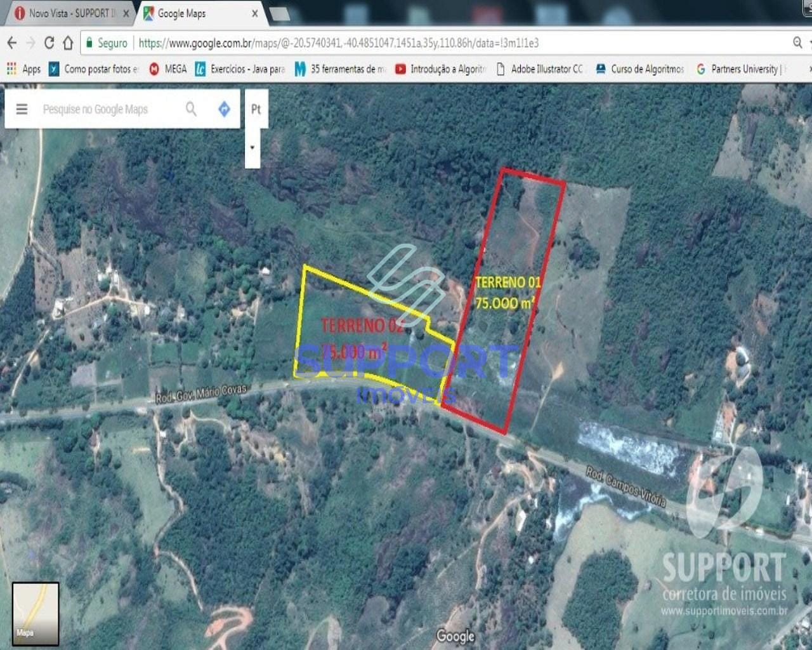Select the Pt language button
Viewport: 812px width, 650px height.
(x=256, y=109)
